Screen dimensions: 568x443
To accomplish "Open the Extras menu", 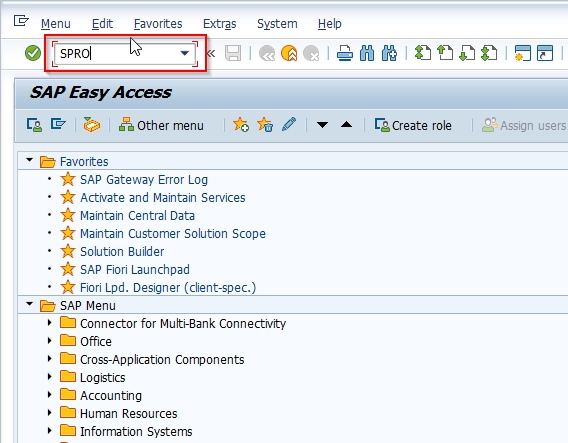I will click(220, 24).
